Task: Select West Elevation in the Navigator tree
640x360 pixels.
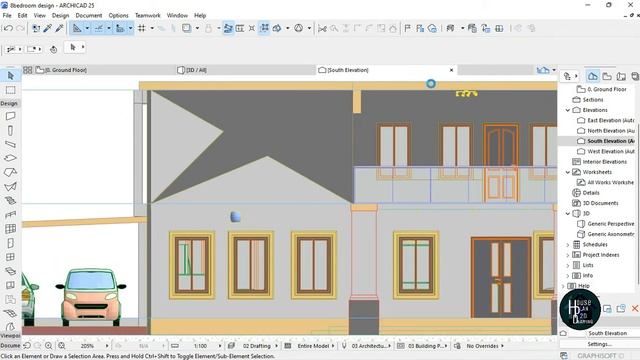Action: 606,151
